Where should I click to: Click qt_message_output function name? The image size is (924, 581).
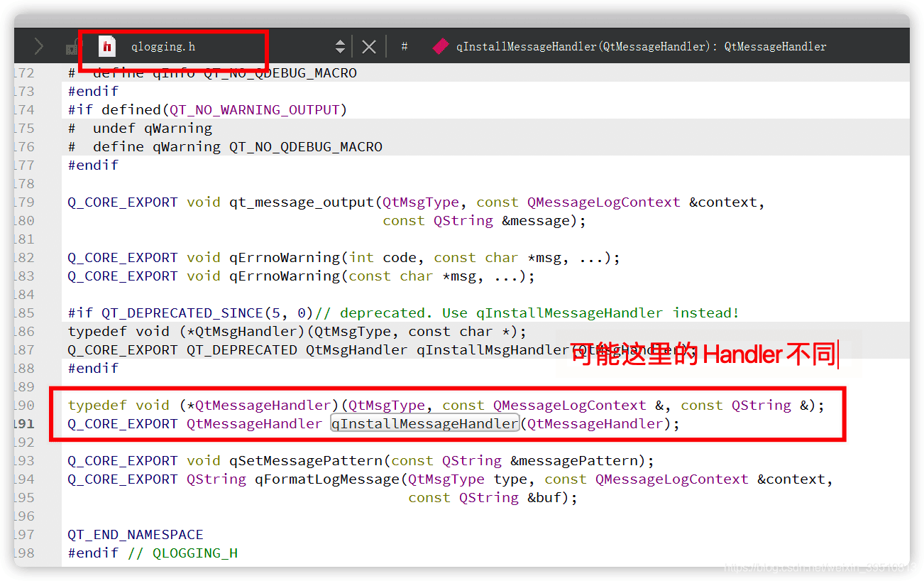[302, 202]
